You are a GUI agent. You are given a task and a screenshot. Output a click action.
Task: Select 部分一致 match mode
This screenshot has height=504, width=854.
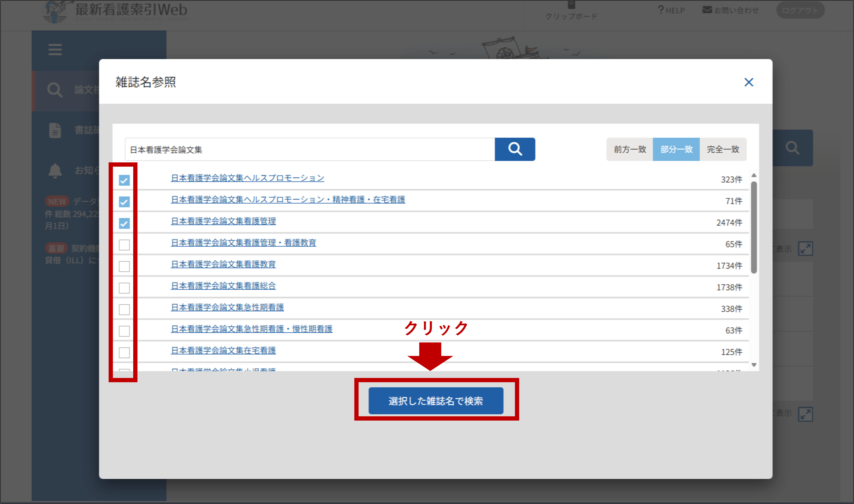tap(676, 149)
